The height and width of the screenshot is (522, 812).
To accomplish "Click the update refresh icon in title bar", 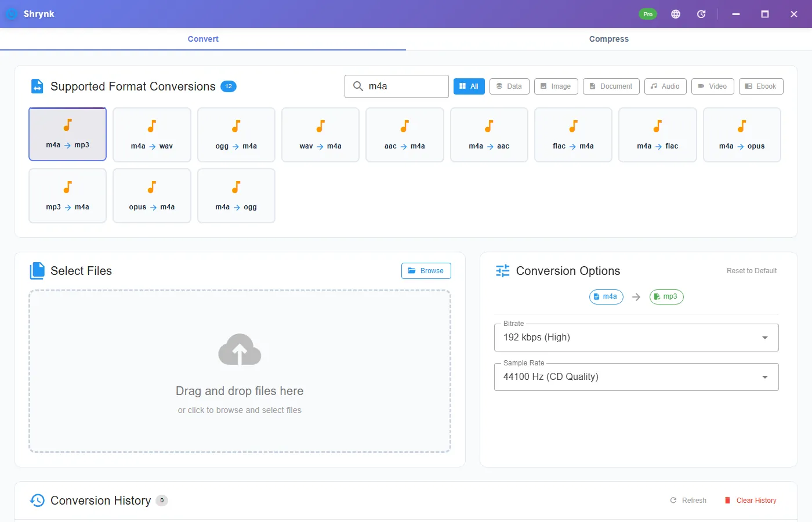I will click(x=701, y=14).
